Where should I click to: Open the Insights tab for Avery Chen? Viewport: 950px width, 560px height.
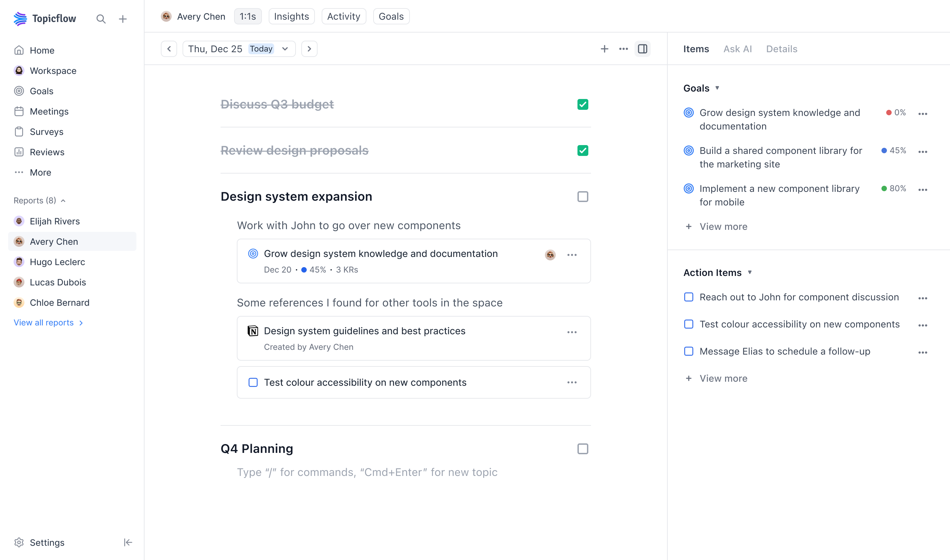(291, 16)
